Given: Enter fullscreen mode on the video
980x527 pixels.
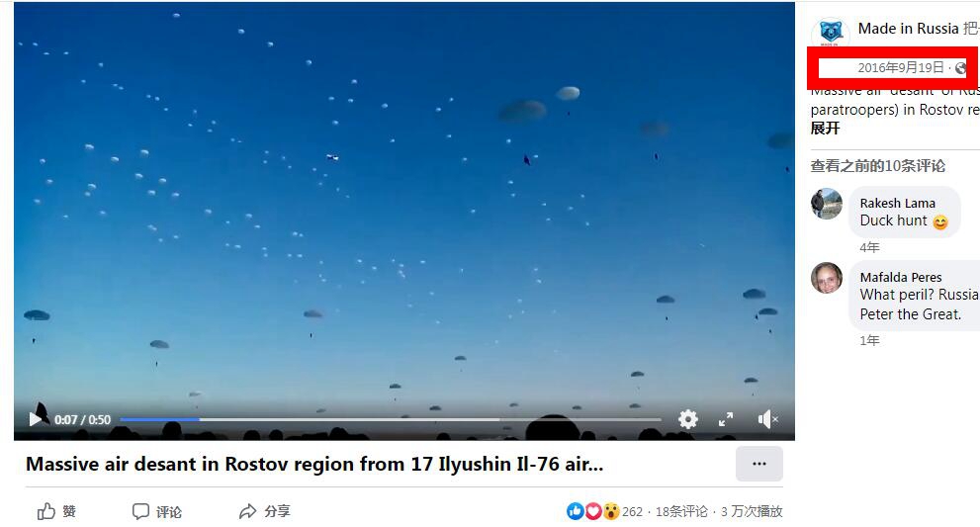Looking at the screenshot, I should pyautogui.click(x=726, y=419).
